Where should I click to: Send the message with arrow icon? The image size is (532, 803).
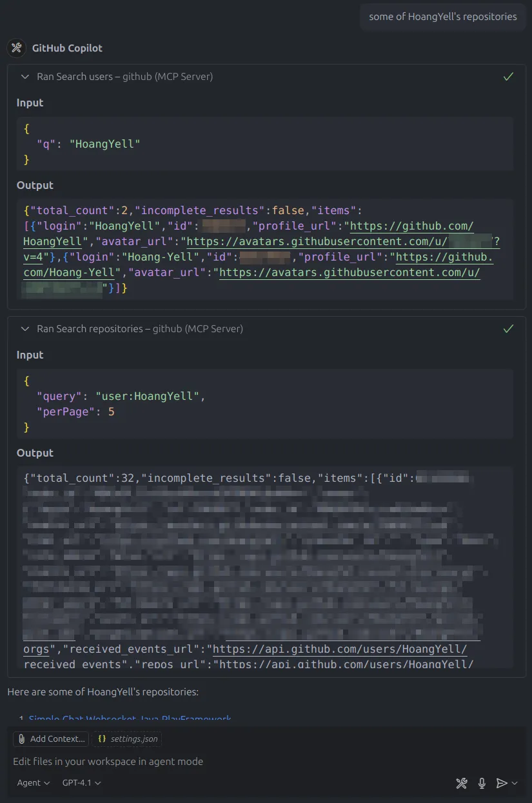[502, 783]
